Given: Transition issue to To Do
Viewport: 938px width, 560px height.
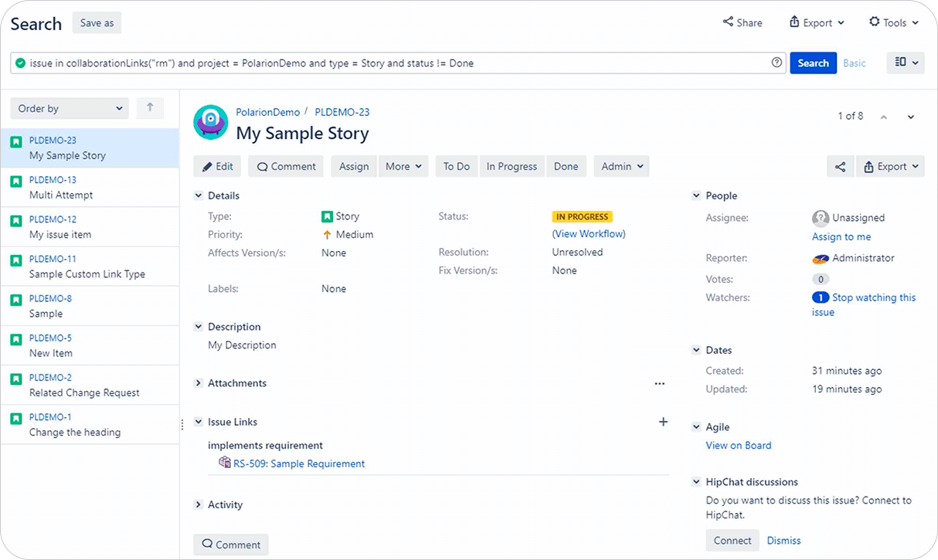Looking at the screenshot, I should pos(457,167).
